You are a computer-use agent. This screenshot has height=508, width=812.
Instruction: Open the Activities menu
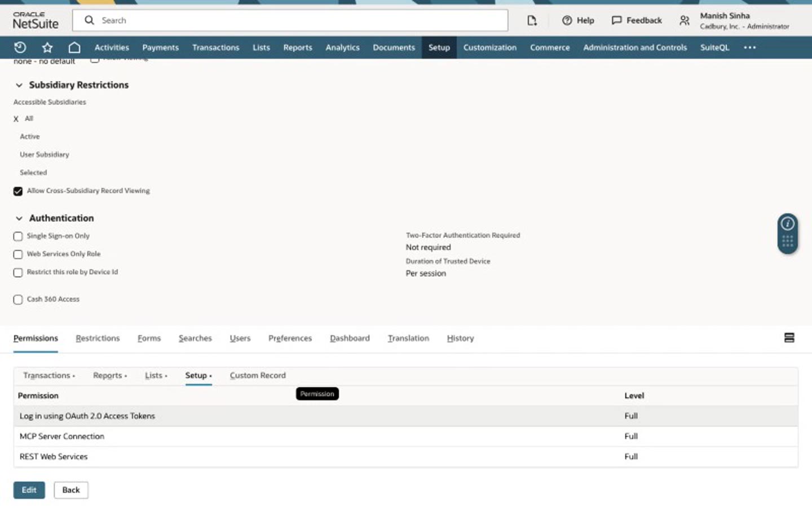tap(112, 47)
